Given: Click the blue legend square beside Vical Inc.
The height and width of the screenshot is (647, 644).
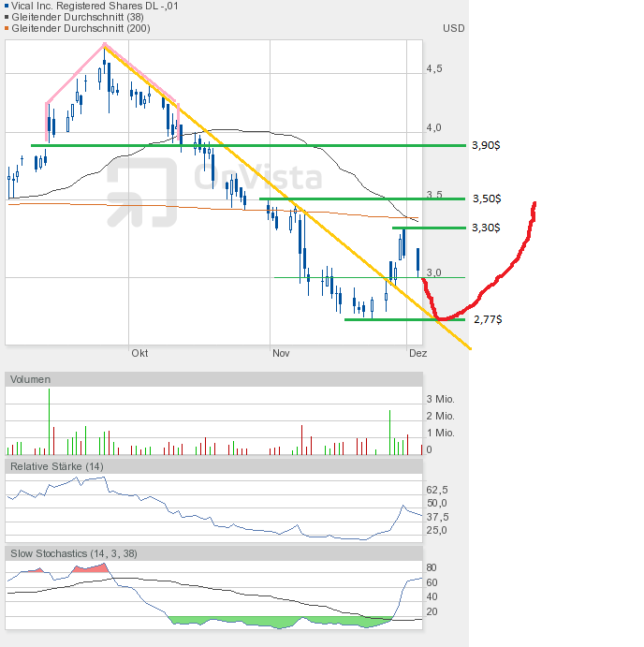Looking at the screenshot, I should (7, 6).
